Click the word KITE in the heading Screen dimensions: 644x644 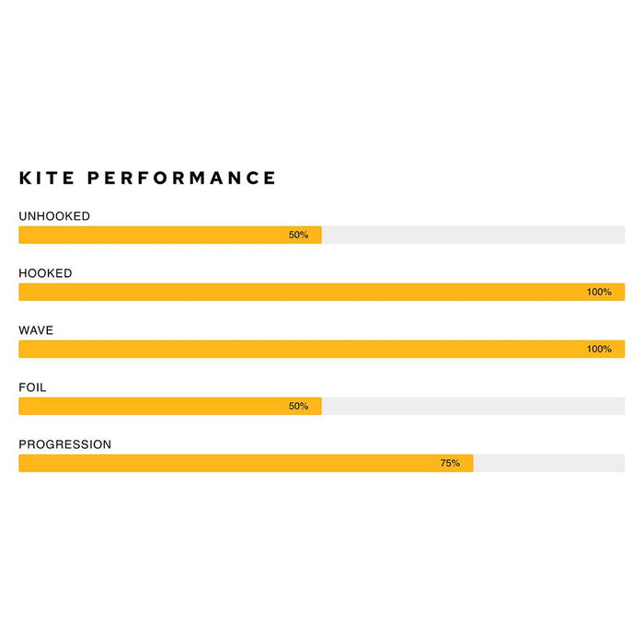tap(47, 178)
